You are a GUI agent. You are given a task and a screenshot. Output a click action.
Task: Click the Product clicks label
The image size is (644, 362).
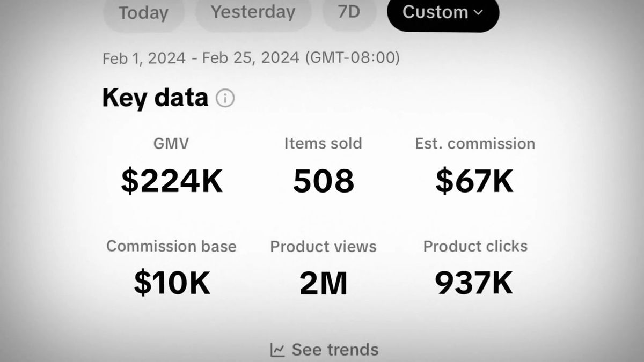pos(475,246)
